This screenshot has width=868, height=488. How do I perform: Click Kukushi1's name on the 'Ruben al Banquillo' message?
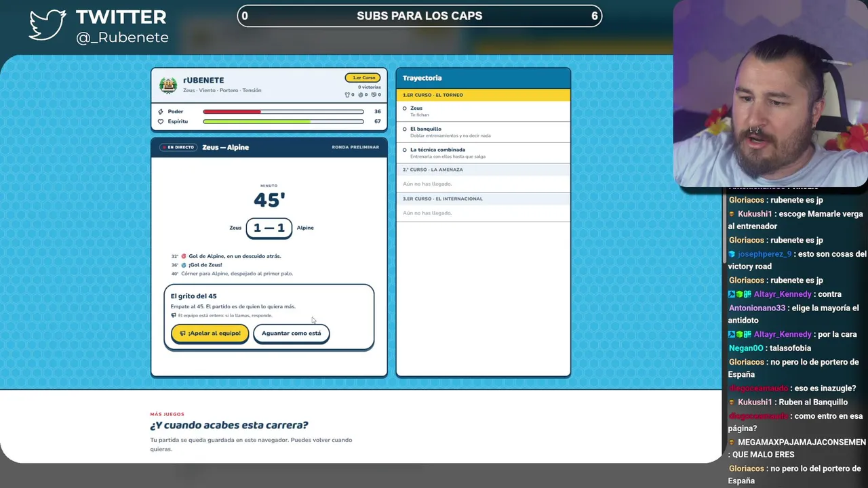tap(754, 402)
